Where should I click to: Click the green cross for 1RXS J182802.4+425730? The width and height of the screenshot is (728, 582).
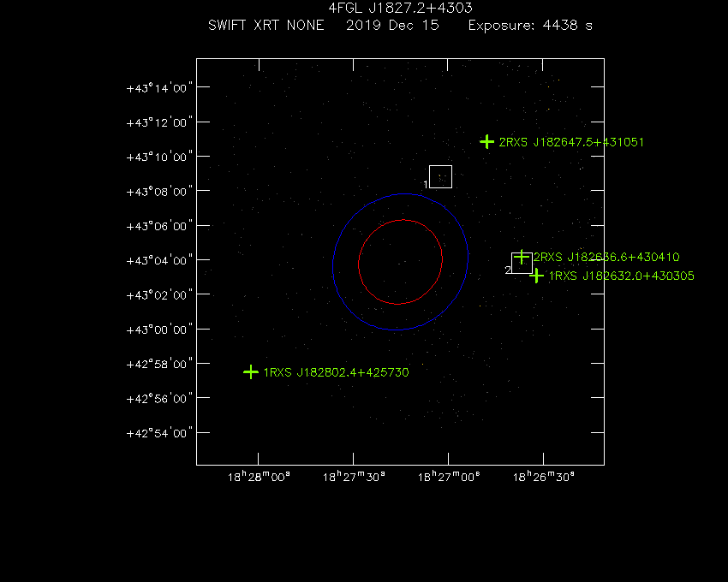click(x=251, y=371)
